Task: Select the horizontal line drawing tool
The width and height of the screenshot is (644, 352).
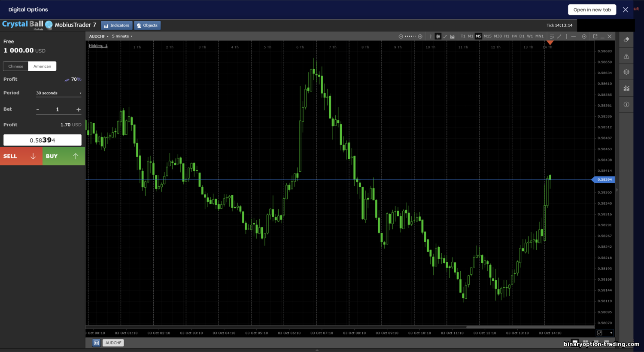Action: [x=573, y=36]
